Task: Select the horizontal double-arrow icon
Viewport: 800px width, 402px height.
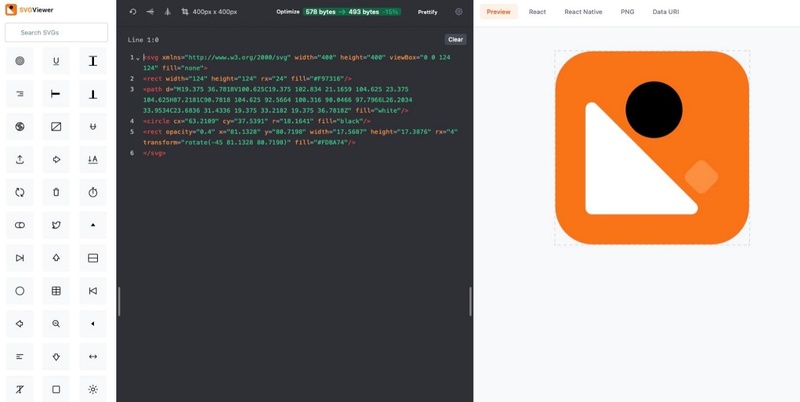Action: pyautogui.click(x=93, y=357)
